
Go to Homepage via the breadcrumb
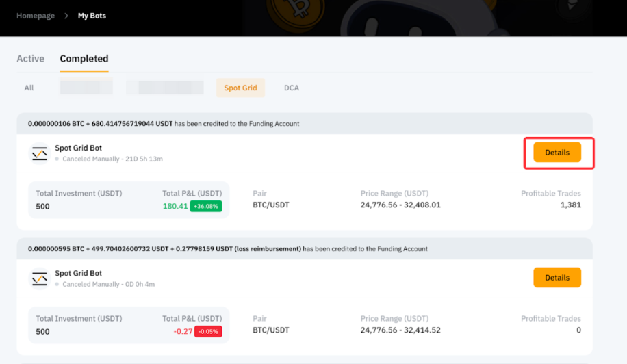(x=36, y=16)
